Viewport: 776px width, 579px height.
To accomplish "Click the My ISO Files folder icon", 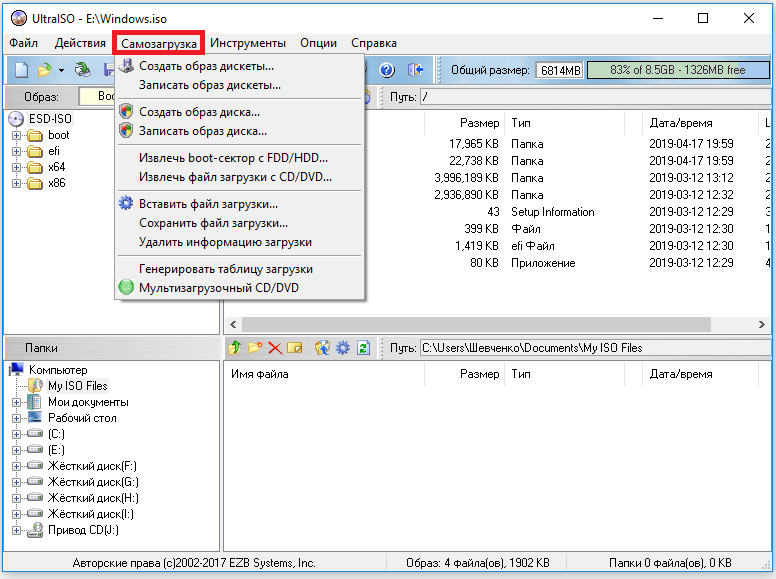I will tap(35, 386).
